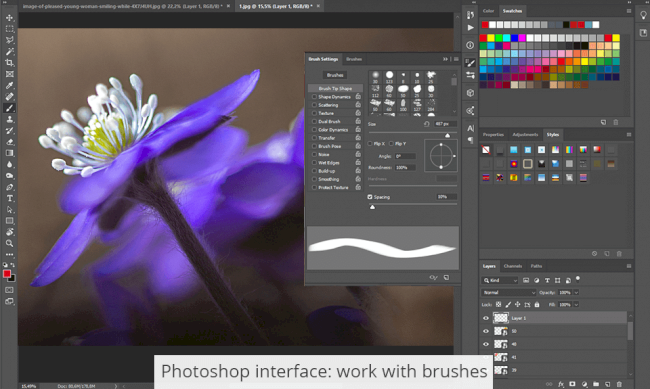Open the Styles panel menu
This screenshot has width=650, height=389.
[x=629, y=134]
